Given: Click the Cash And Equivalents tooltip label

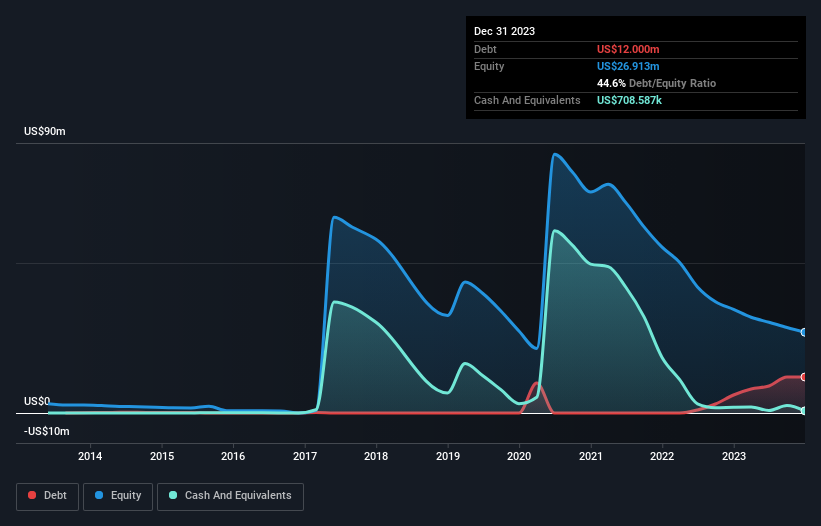Looking at the screenshot, I should point(527,100).
